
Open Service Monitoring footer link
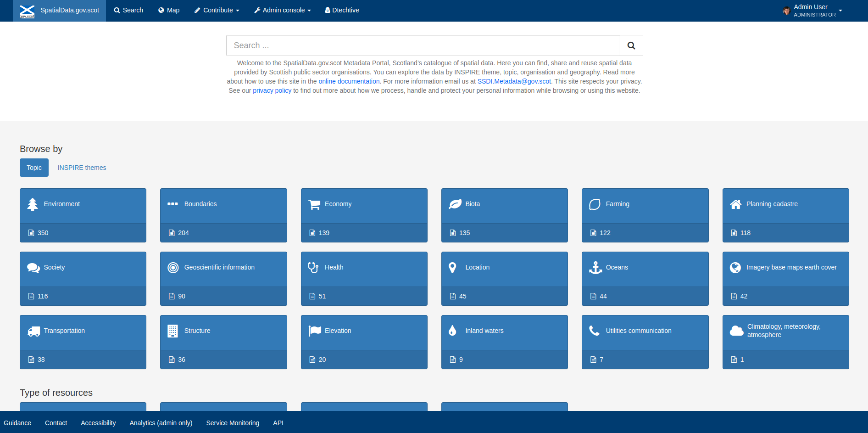pos(233,423)
